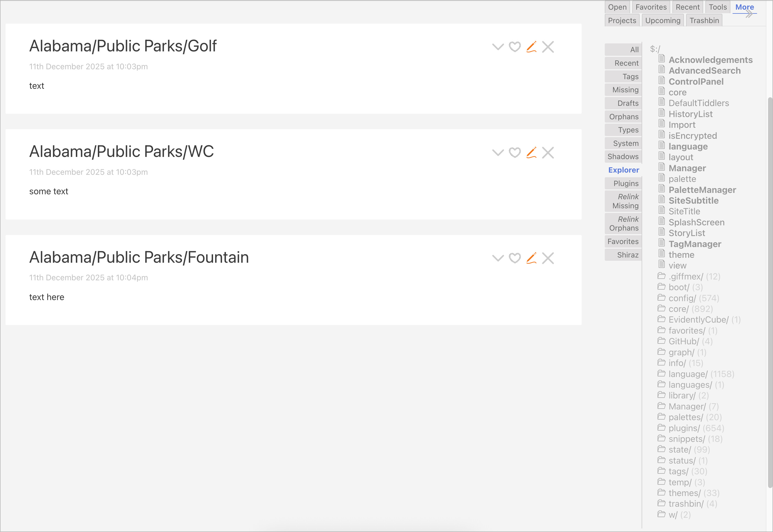Screen dimensions: 773x532
Task: Close the Alabama/Public Parks/Golf tiddler
Action: pos(548,47)
